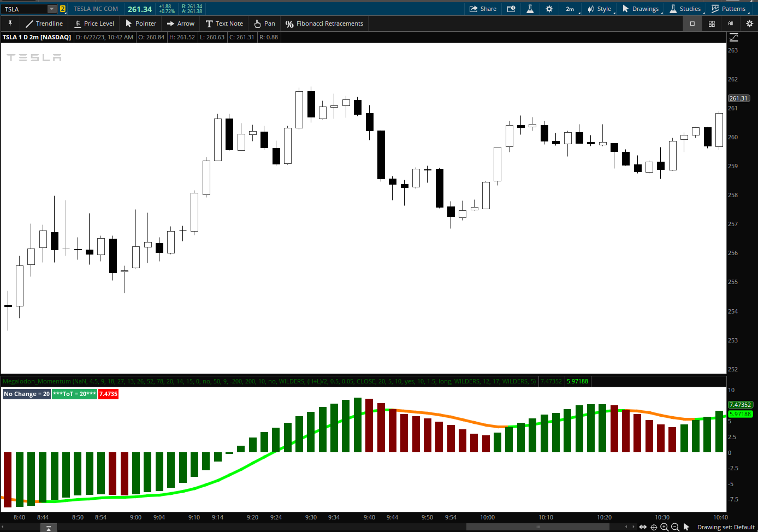Viewport: 758px width, 532px height.
Task: Click the TSLA symbol input field
Action: pos(24,9)
